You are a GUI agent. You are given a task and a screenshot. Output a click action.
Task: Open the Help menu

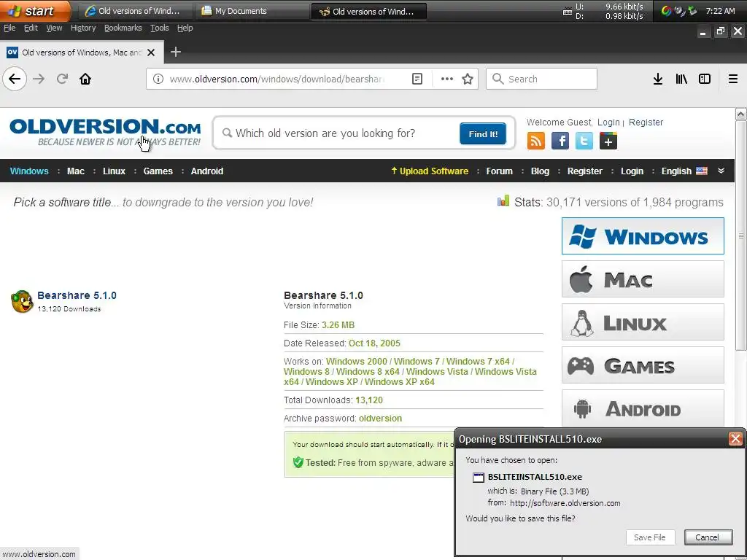[x=185, y=28]
